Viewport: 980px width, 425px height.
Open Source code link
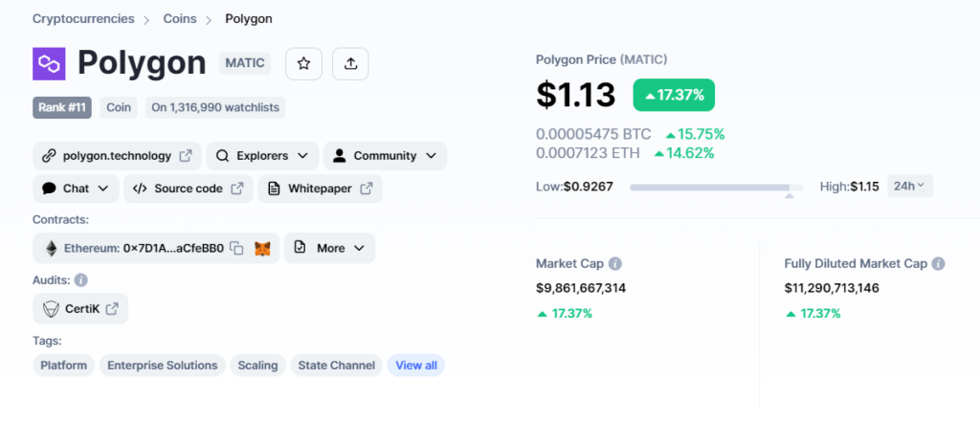[189, 189]
